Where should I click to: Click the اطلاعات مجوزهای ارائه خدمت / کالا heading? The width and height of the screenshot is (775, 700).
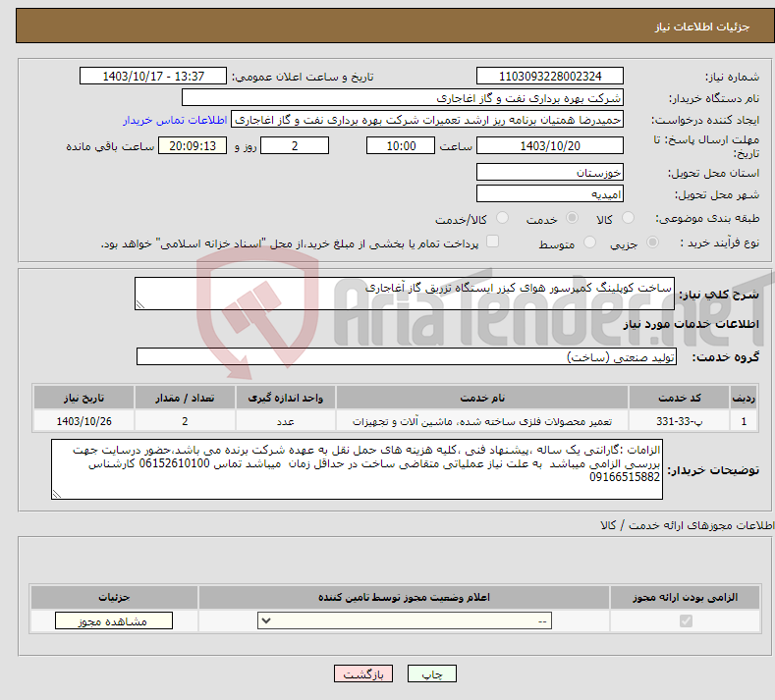687,525
